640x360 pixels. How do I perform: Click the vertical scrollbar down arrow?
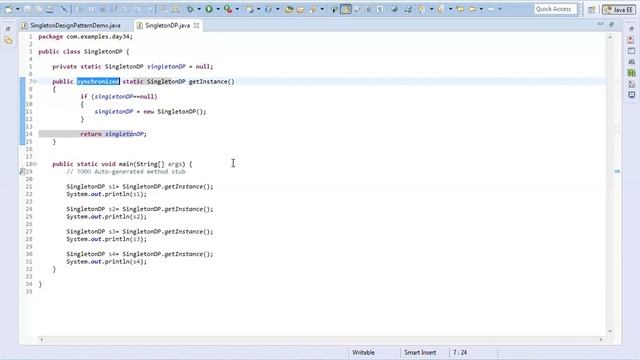point(610,331)
